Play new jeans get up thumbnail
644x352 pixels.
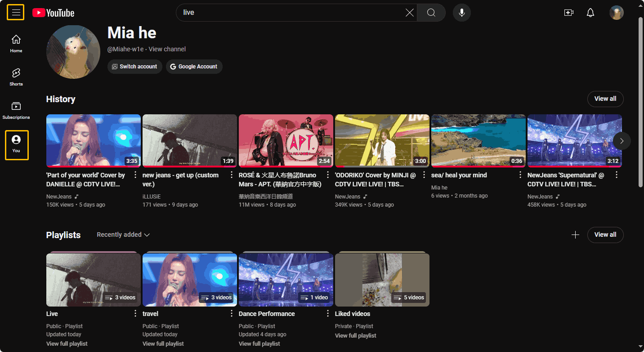(x=190, y=141)
